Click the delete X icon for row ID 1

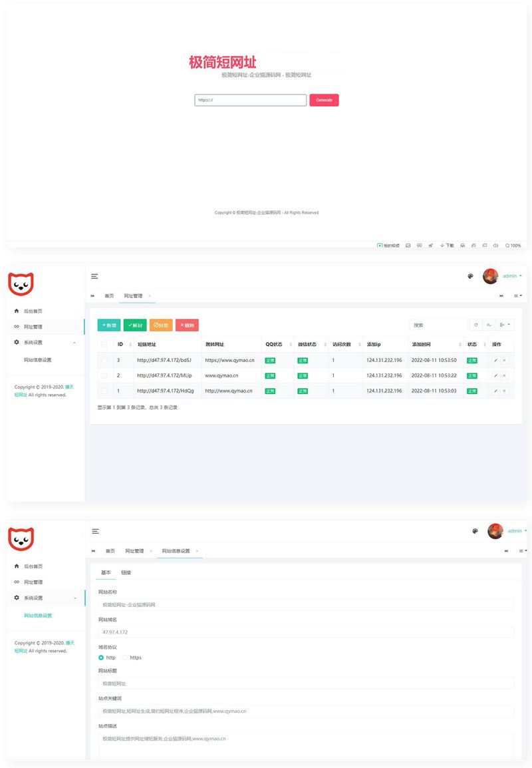pyautogui.click(x=504, y=391)
